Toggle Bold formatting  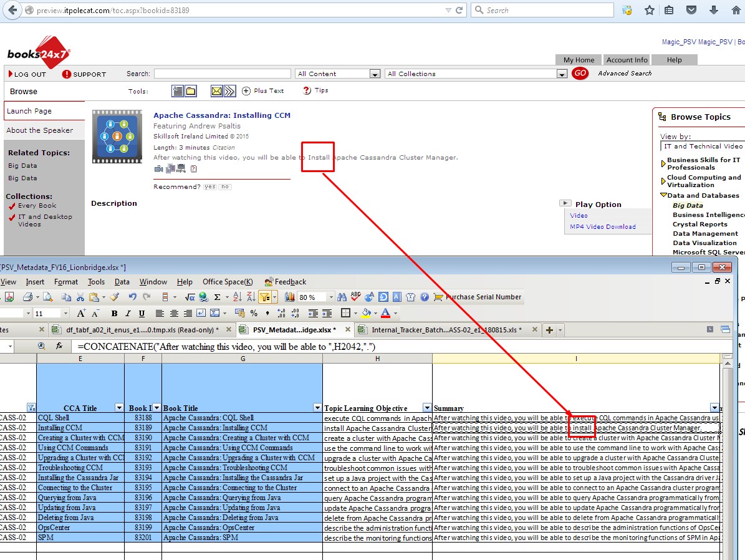tap(114, 313)
